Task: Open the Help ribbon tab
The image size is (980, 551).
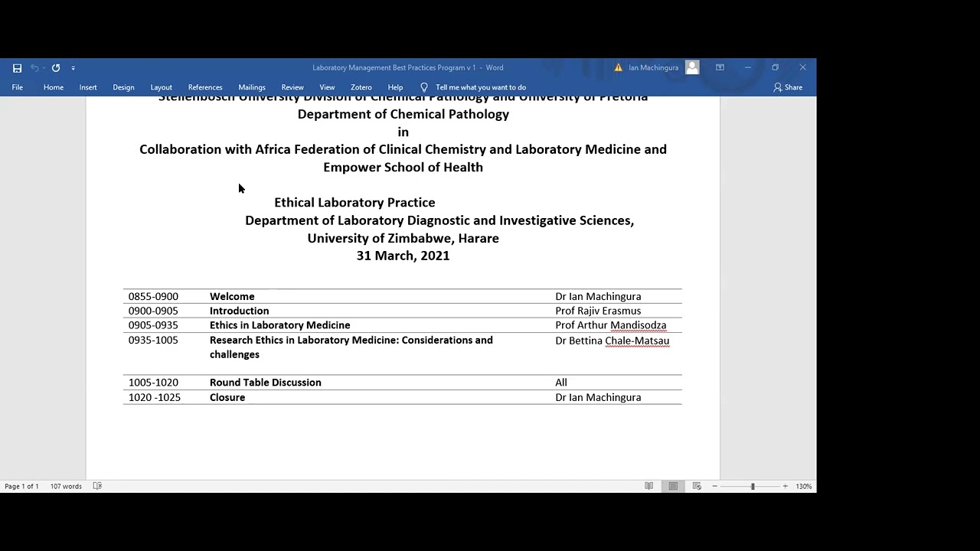Action: [395, 87]
